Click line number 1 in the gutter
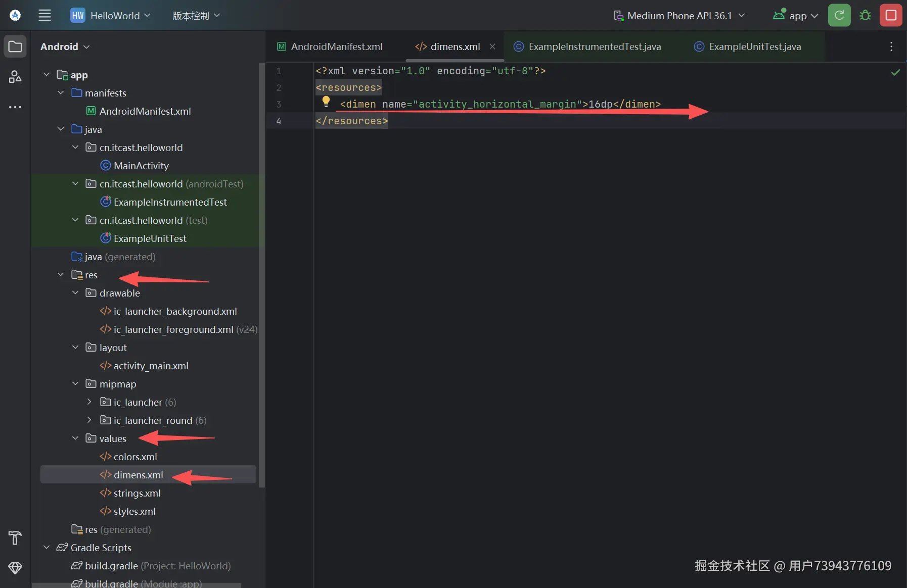907x588 pixels. 279,71
